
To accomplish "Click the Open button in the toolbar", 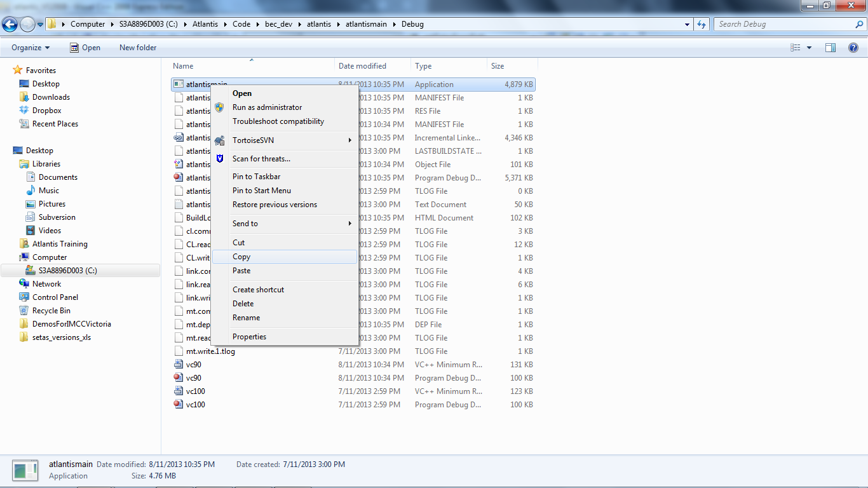I will coord(85,48).
